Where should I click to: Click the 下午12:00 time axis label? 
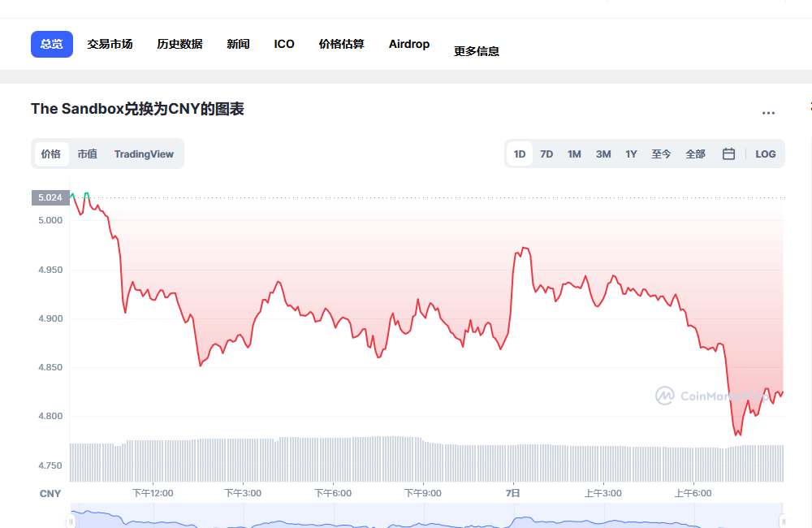tap(153, 493)
